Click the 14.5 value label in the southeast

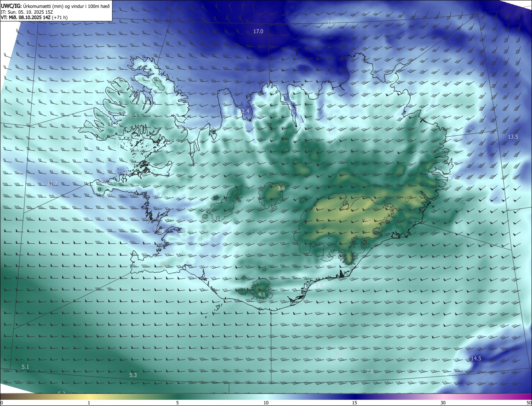pyautogui.click(x=476, y=358)
